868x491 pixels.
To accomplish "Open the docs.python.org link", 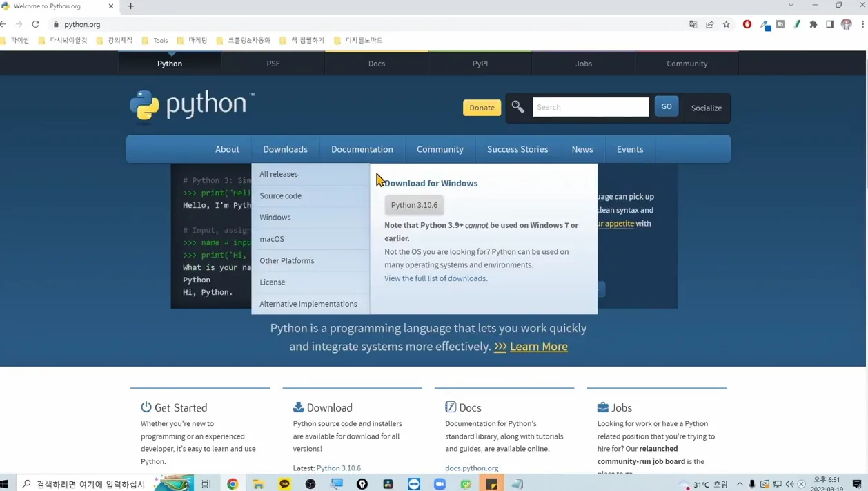I will pyautogui.click(x=472, y=468).
